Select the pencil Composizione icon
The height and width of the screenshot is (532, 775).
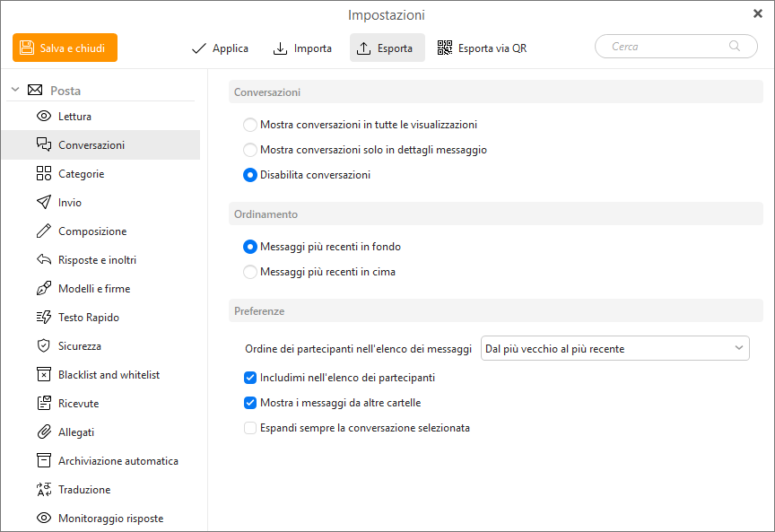click(x=43, y=231)
